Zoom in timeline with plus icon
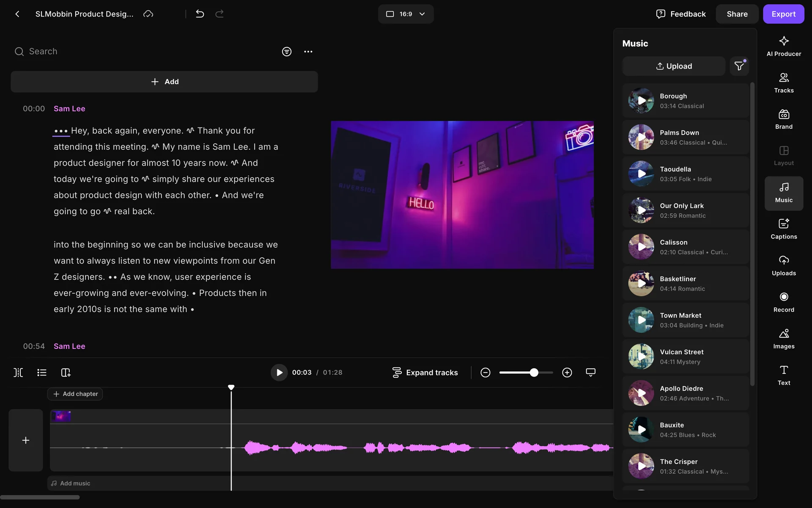Screen dimensions: 812x508 567,373
